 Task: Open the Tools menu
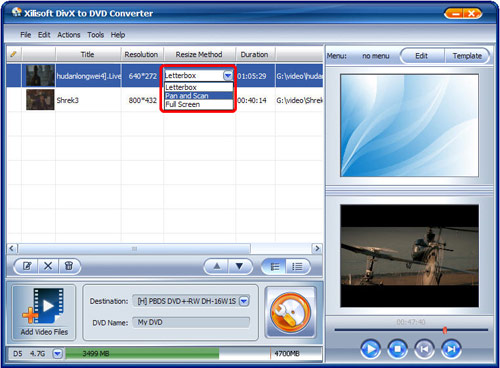click(x=96, y=35)
